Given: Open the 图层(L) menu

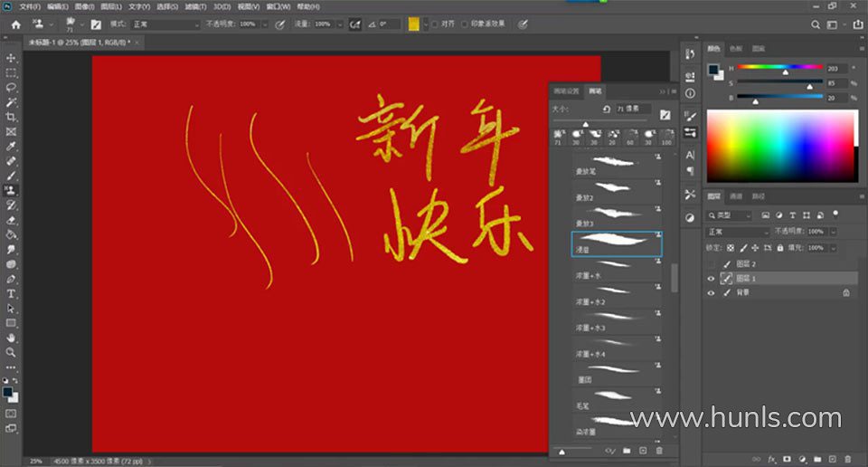Looking at the screenshot, I should (x=111, y=6).
